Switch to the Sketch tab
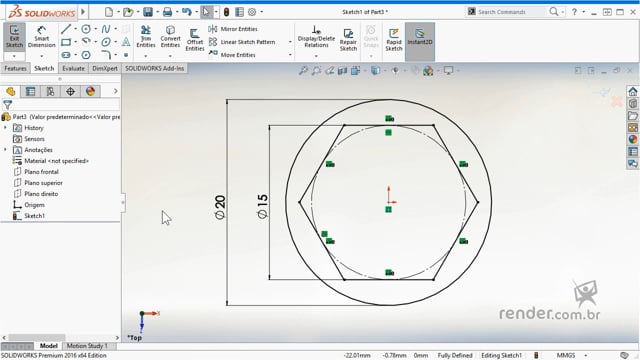Screen dimensions: 640x360 click(x=44, y=68)
